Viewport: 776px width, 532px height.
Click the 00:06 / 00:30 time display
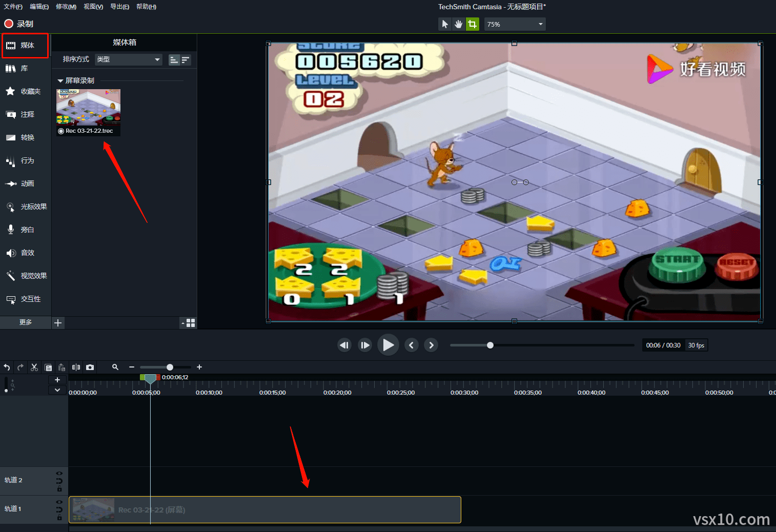tap(663, 345)
